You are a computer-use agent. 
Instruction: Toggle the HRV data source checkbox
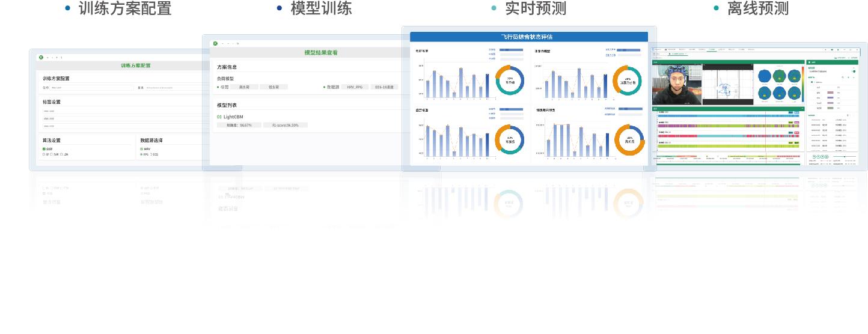click(x=142, y=148)
